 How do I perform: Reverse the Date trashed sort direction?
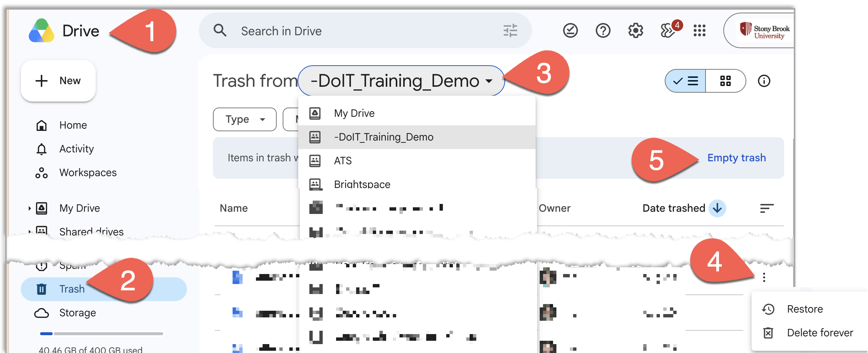point(717,208)
